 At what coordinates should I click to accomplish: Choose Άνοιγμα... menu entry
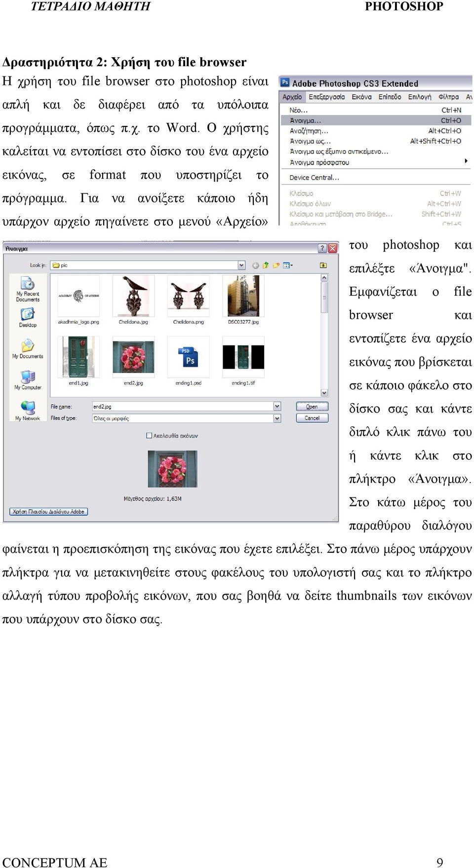click(375, 120)
